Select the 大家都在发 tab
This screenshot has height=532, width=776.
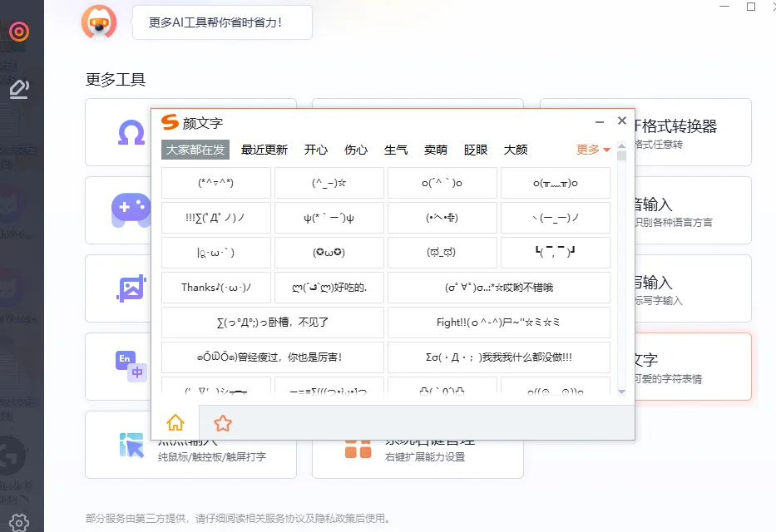pos(195,150)
